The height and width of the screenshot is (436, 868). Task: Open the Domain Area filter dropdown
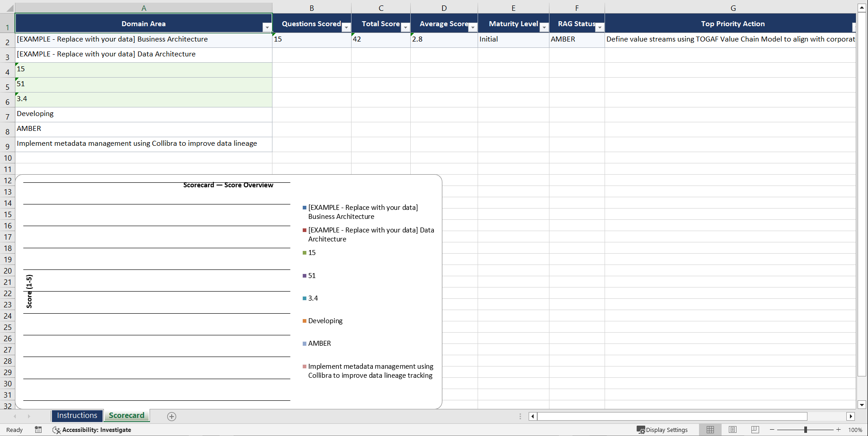pyautogui.click(x=267, y=28)
